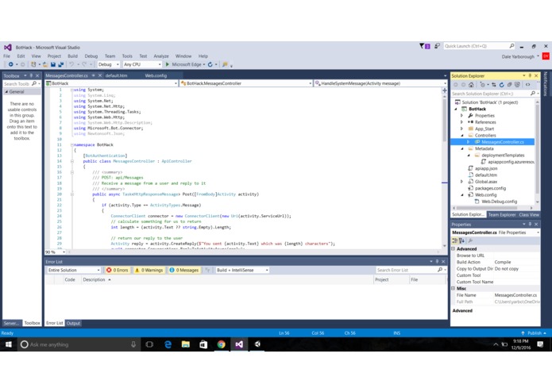Open Google Chrome from the taskbar

click(x=221, y=344)
